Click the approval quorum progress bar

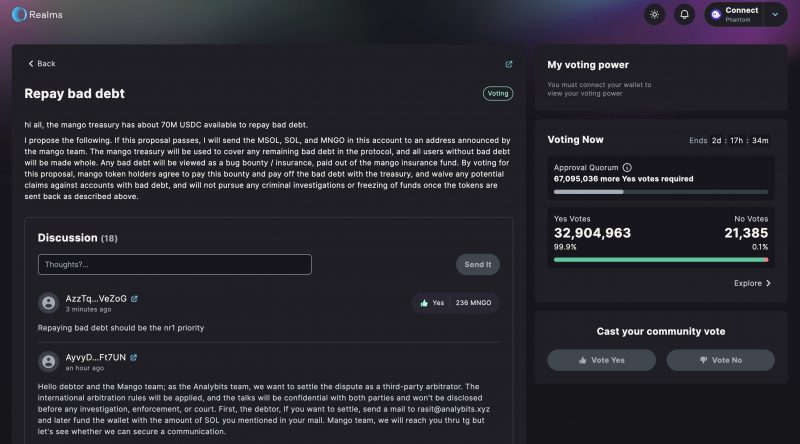(661, 192)
